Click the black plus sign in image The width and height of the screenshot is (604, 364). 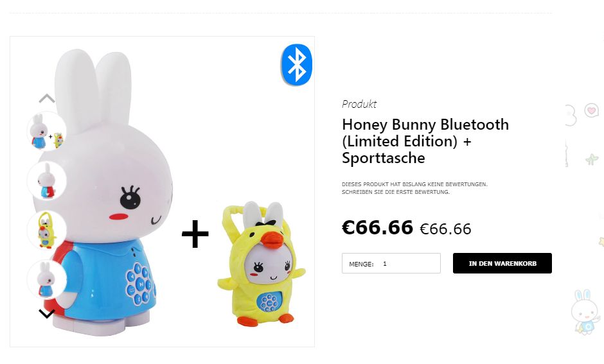195,234
